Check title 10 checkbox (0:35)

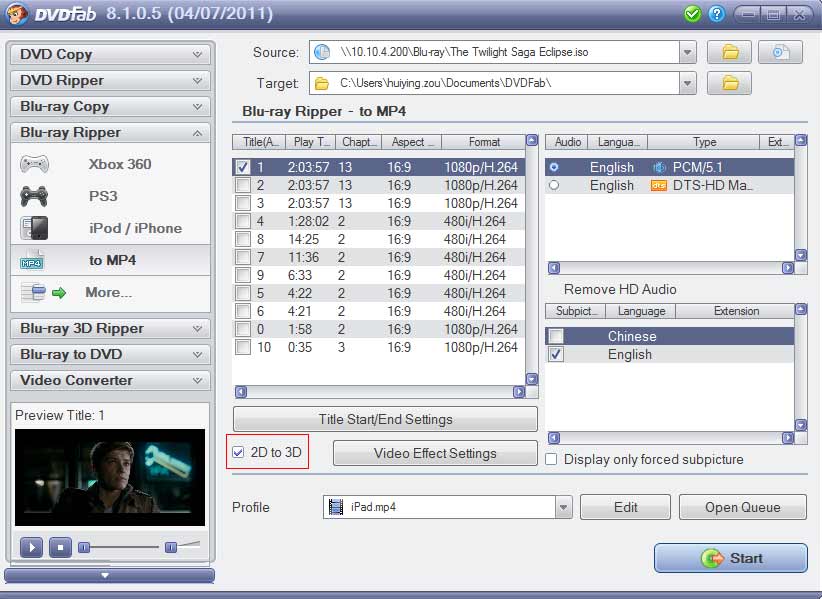pos(242,347)
